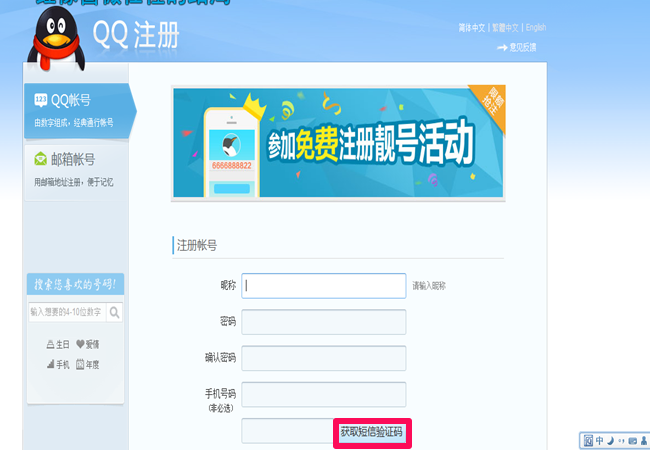Click the signal bars icon beside 手机
This screenshot has height=450, width=650.
(50, 364)
